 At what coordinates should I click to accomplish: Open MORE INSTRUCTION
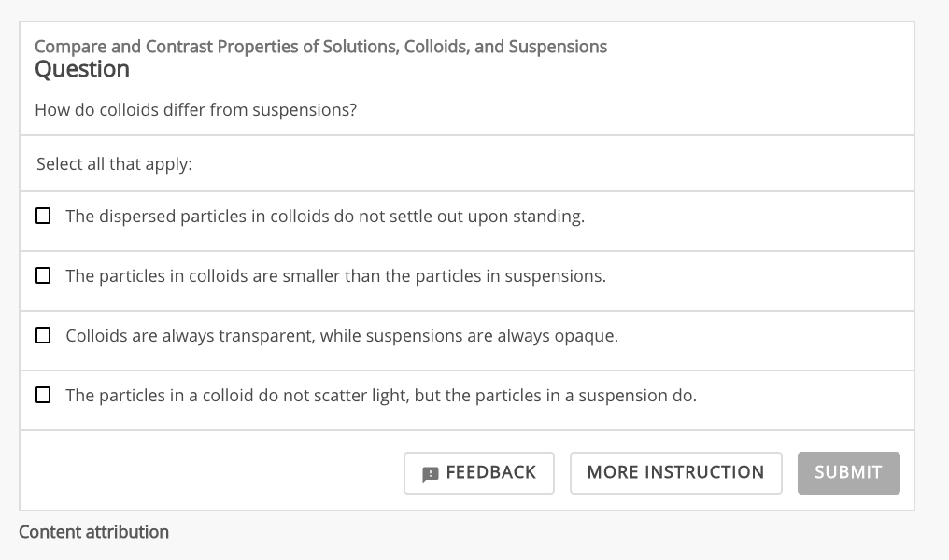[675, 472]
